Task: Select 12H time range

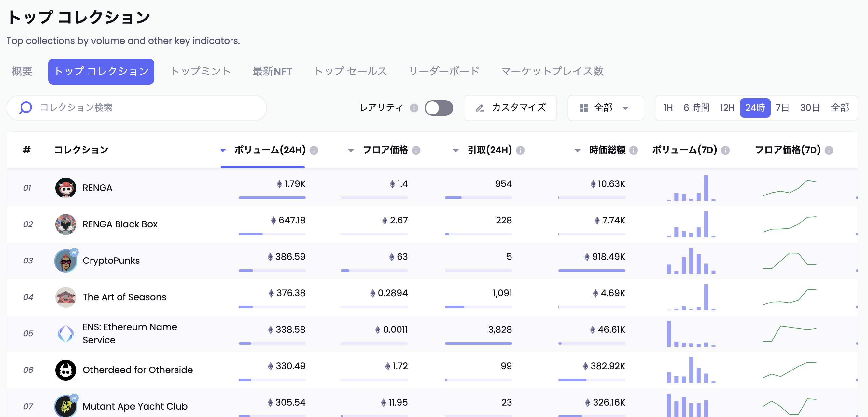Action: pyautogui.click(x=727, y=108)
